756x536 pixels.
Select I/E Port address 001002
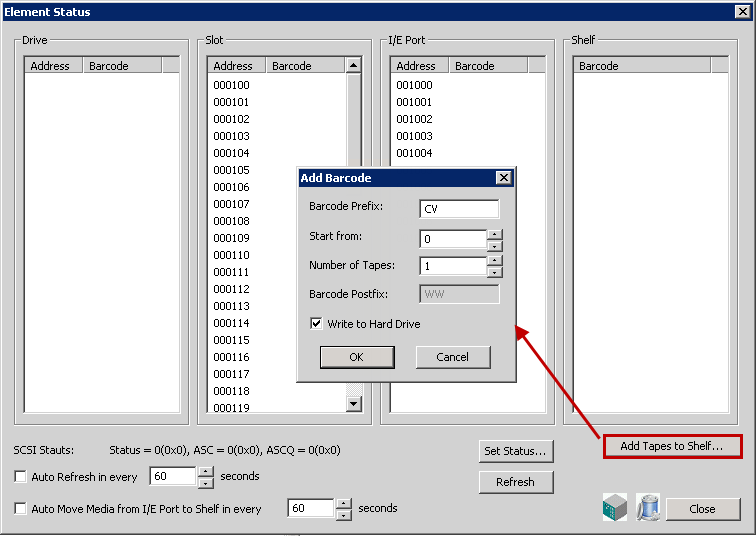415,119
